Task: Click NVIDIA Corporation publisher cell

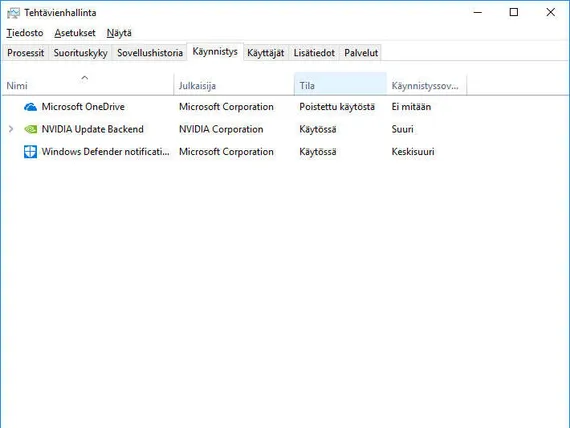Action: coord(221,129)
